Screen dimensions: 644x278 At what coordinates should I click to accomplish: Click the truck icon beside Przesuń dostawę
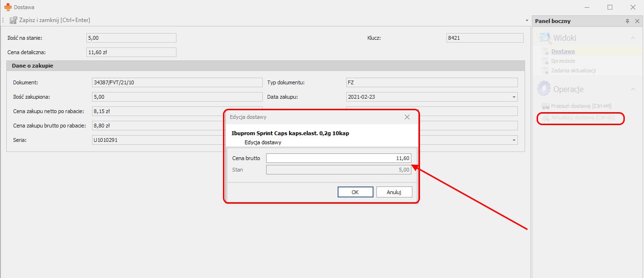(x=545, y=106)
